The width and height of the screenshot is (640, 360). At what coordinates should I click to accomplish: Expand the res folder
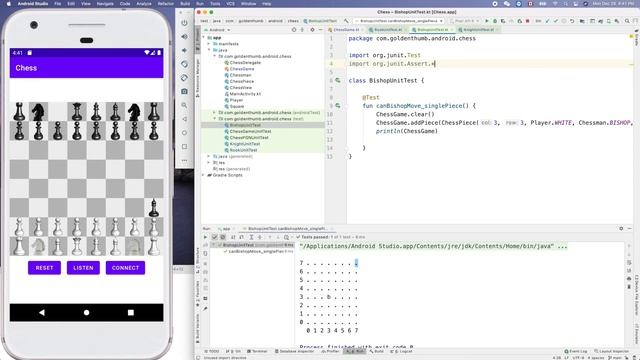click(209, 162)
